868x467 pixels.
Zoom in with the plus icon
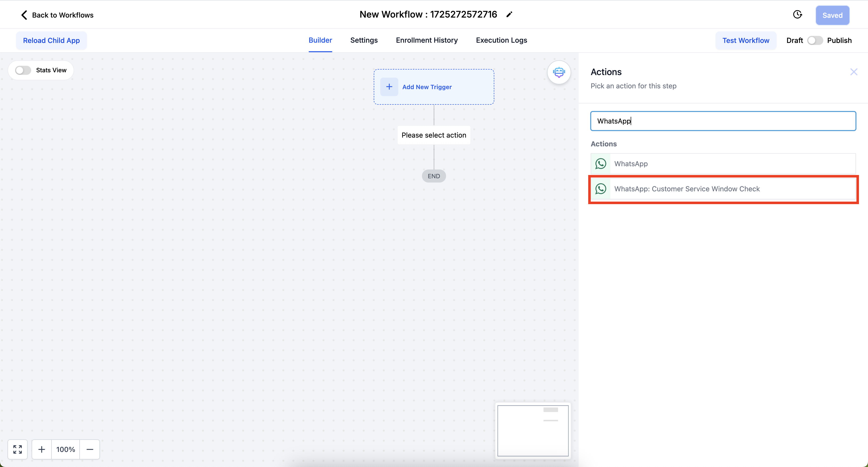tap(42, 449)
